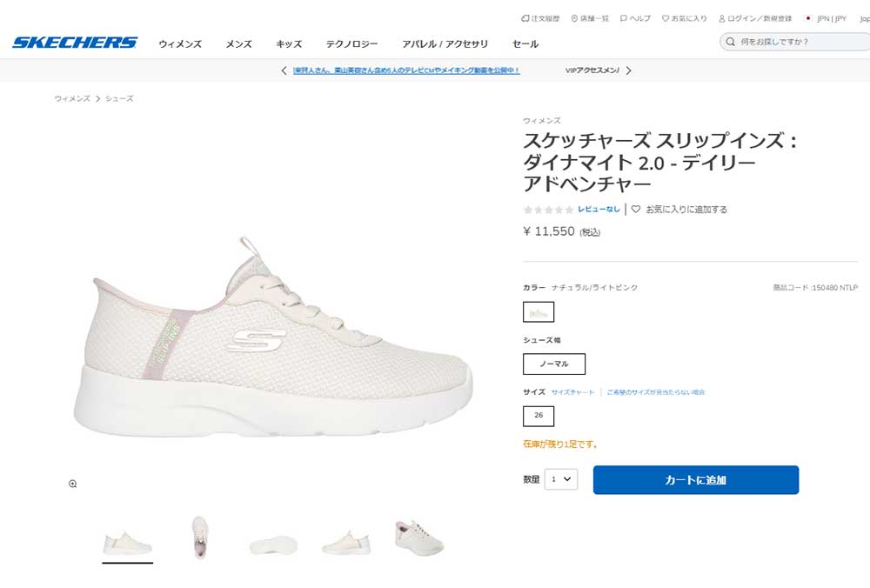This screenshot has height=588, width=870.
Task: View the sole thumbnail image
Action: (273, 545)
